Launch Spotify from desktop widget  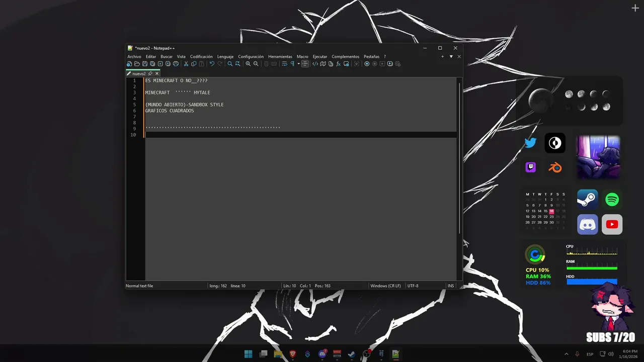tap(612, 200)
